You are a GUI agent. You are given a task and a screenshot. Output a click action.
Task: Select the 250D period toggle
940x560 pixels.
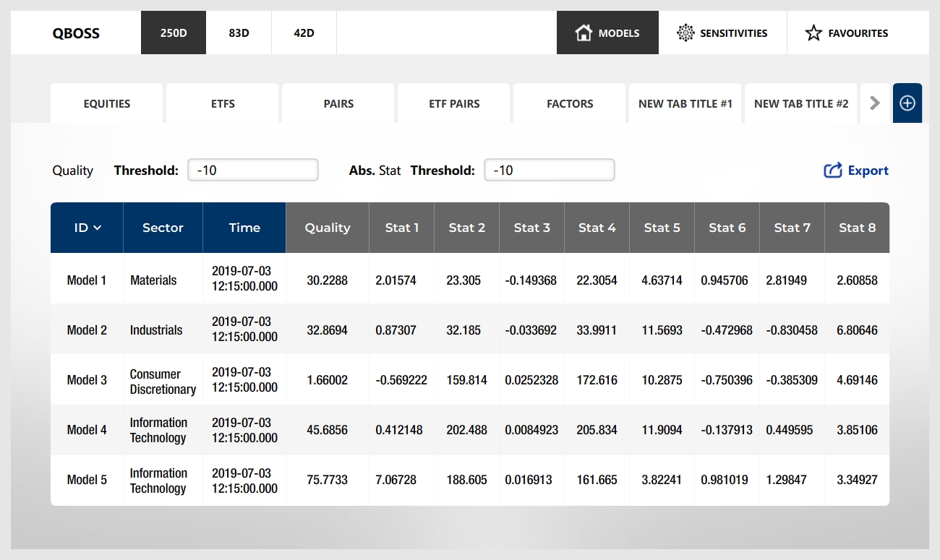coord(174,33)
